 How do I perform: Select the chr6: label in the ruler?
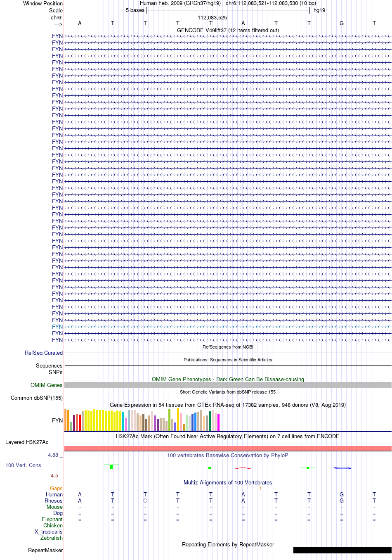[57, 17]
